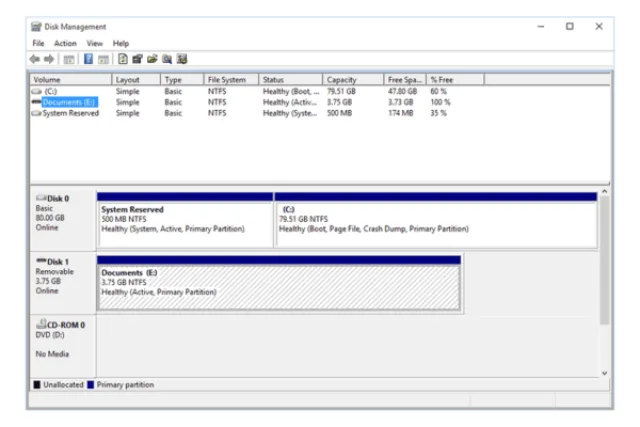Sort by the Free Space column header

click(405, 80)
